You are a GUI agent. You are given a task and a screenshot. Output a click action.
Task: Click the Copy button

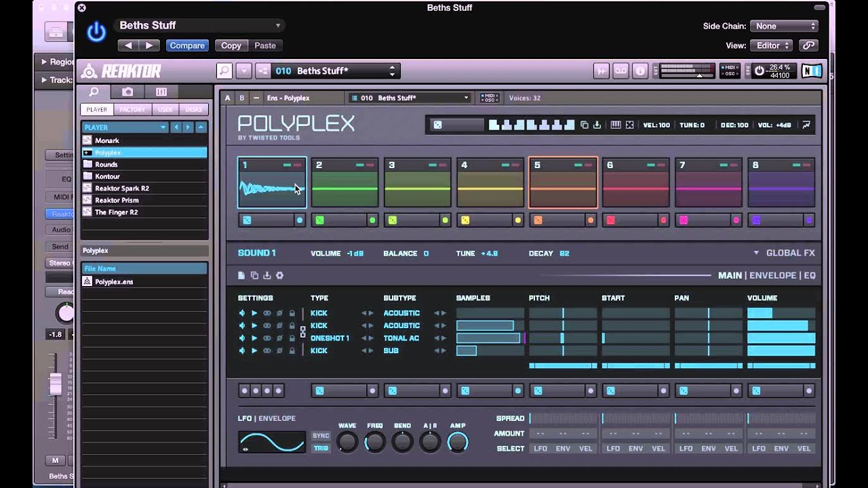(x=231, y=45)
